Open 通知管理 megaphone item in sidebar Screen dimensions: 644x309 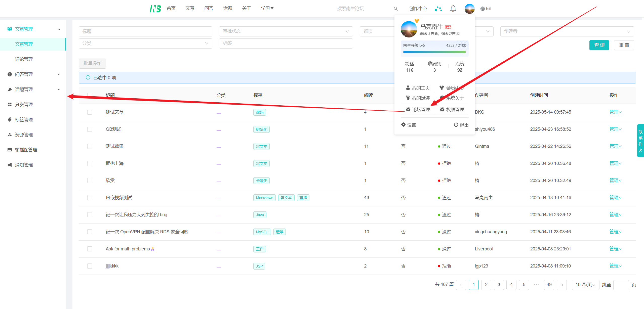click(x=24, y=165)
